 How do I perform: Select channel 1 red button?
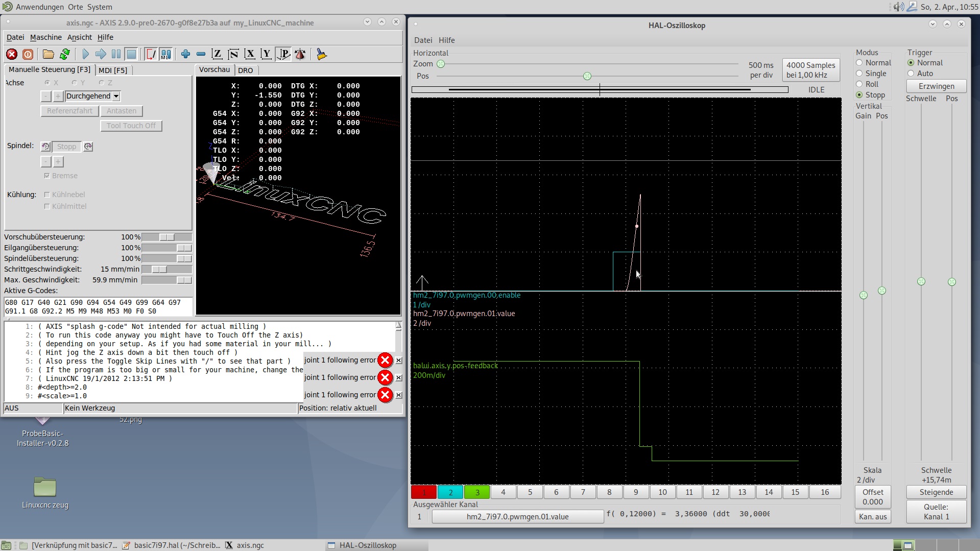tap(424, 492)
